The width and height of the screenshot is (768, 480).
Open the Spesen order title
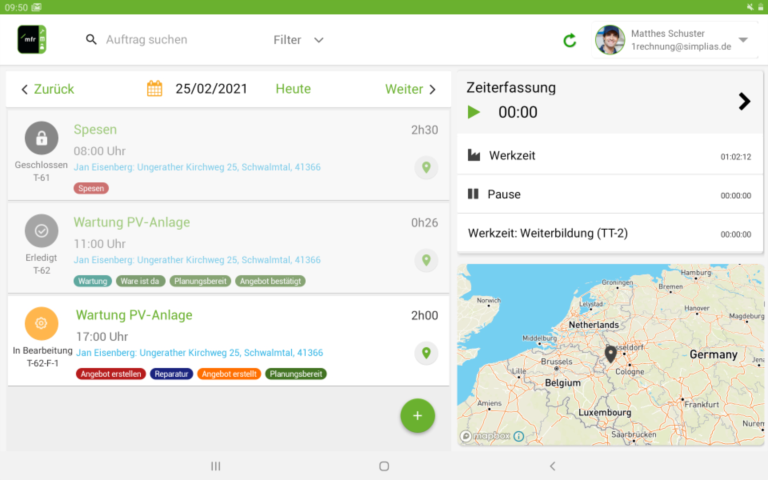pyautogui.click(x=95, y=129)
